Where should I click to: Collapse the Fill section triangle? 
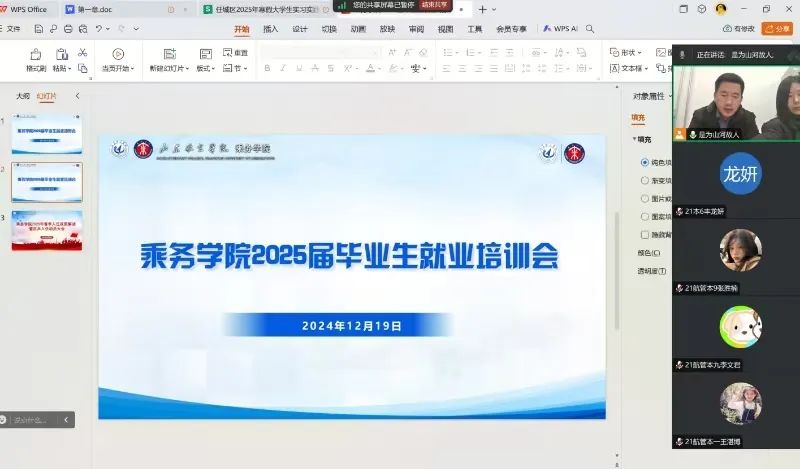click(x=634, y=139)
